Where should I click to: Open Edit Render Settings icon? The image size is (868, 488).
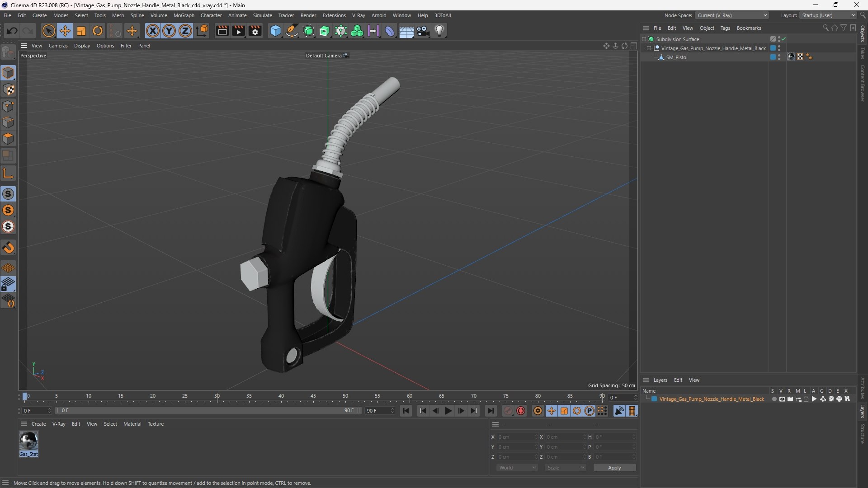(x=255, y=31)
